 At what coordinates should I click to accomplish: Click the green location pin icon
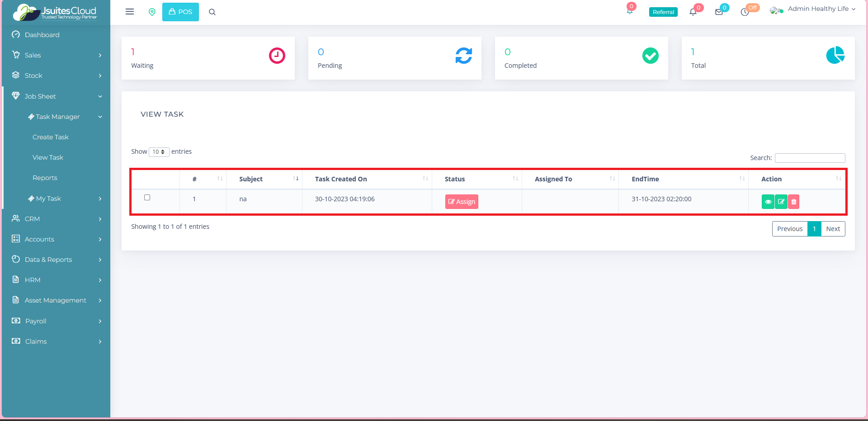tap(152, 12)
